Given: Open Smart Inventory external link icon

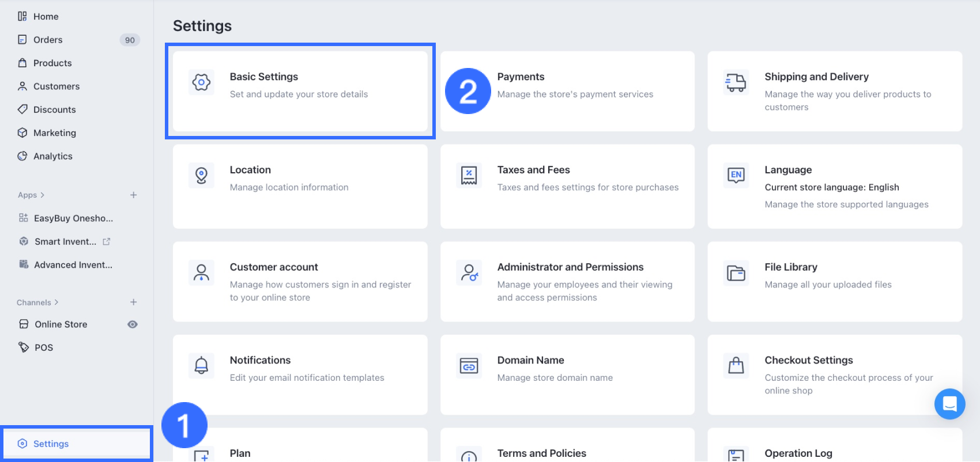Looking at the screenshot, I should pos(107,241).
